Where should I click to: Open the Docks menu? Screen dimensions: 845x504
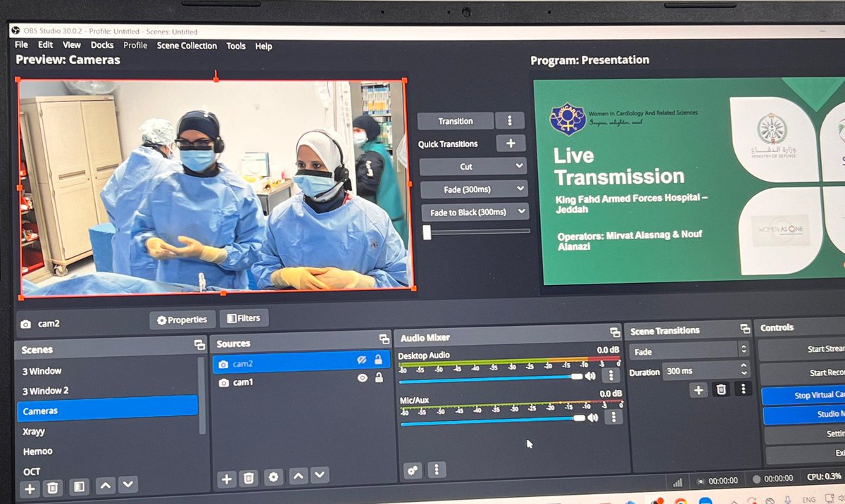pyautogui.click(x=102, y=44)
